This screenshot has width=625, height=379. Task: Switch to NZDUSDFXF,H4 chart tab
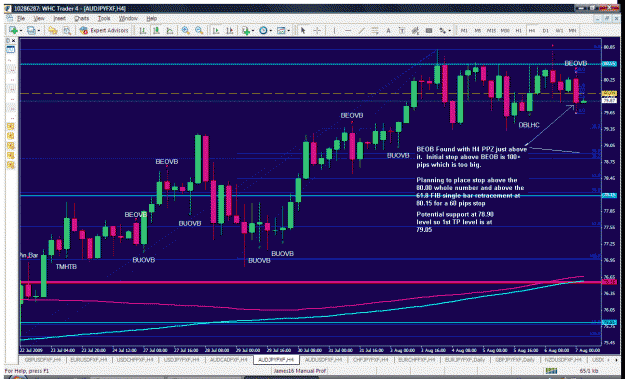(562, 360)
